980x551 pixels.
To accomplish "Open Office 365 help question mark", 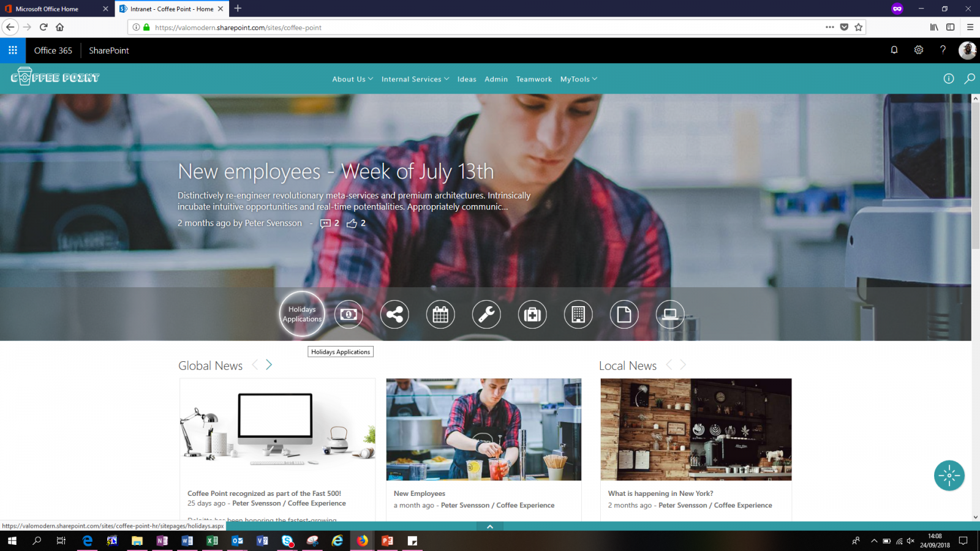I will 943,50.
